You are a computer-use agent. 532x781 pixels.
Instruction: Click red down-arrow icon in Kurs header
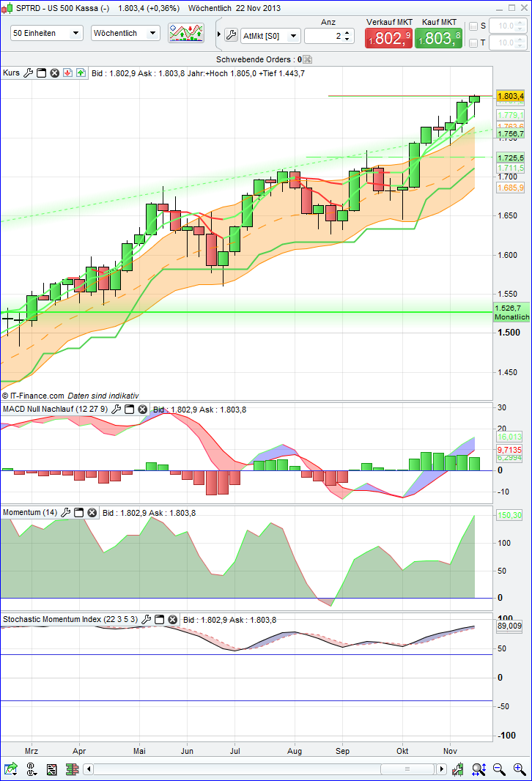[67, 73]
